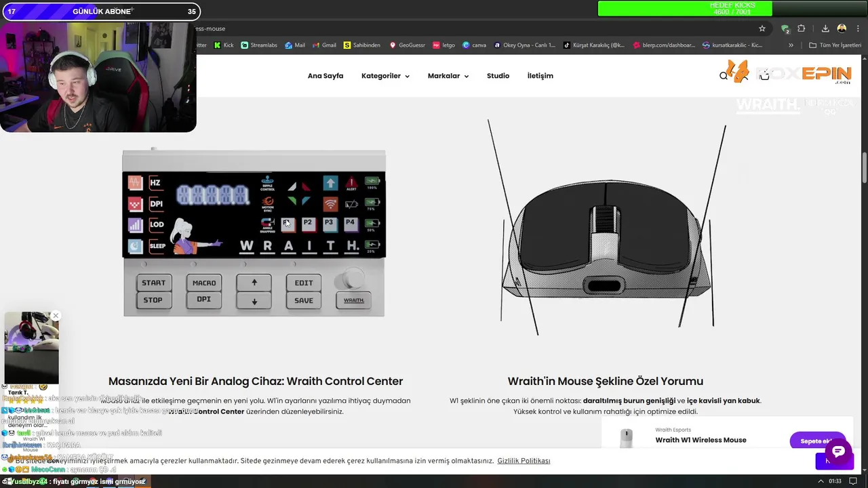This screenshot has height=488, width=868.
Task: Click the Ripple Control icon
Action: click(x=268, y=184)
